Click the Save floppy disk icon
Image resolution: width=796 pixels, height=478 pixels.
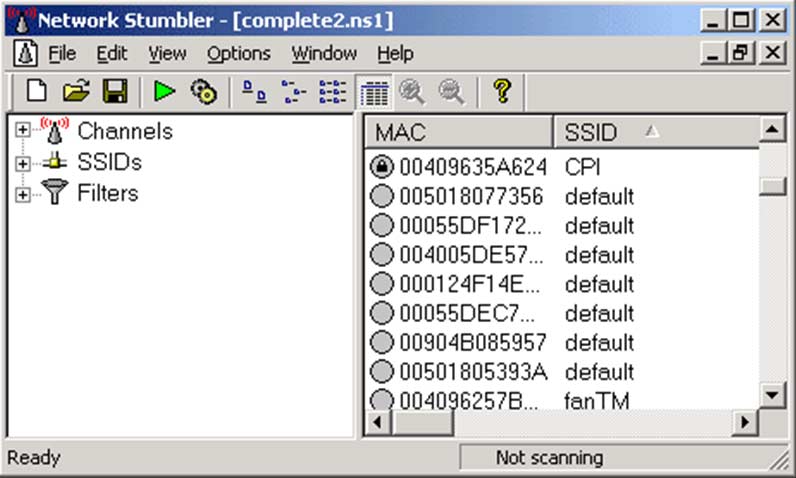coord(115,91)
